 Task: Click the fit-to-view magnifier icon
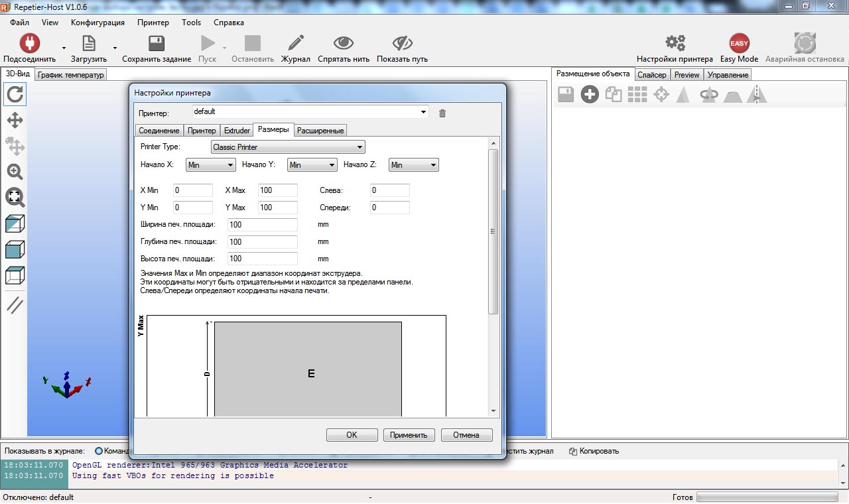pyautogui.click(x=15, y=197)
